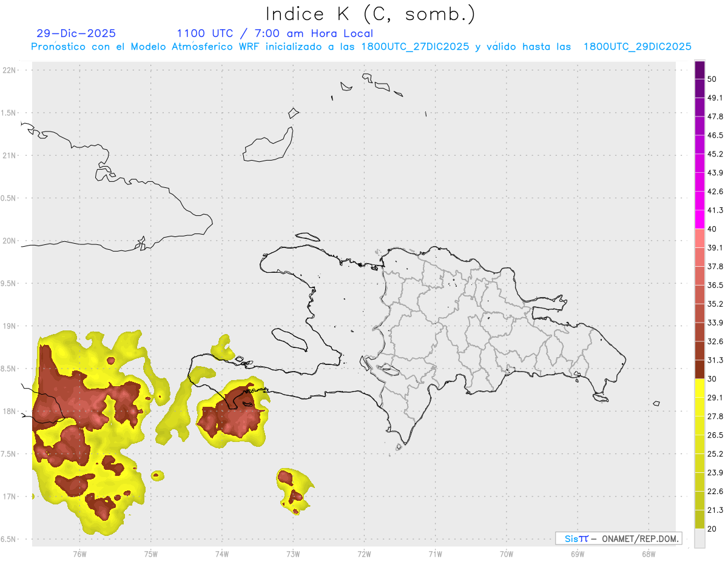Click the colorbar label "40"
This screenshot has width=728, height=562.
712,229
